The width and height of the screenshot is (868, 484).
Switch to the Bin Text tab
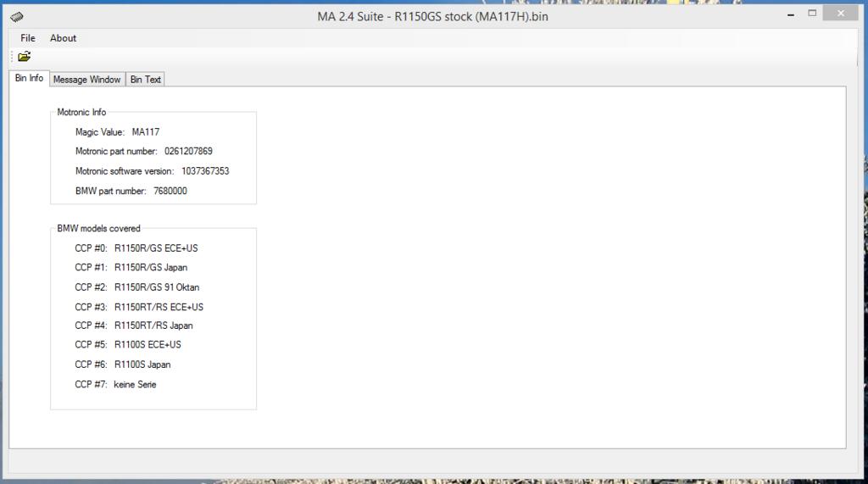[x=145, y=80]
